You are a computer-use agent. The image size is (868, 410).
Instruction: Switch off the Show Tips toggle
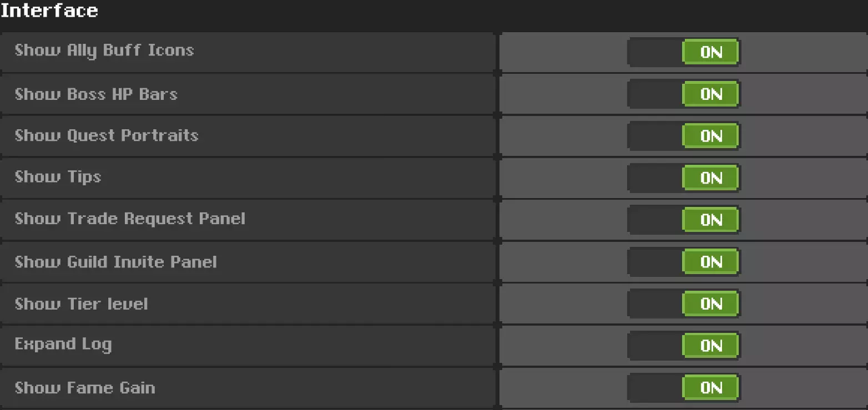(x=684, y=178)
